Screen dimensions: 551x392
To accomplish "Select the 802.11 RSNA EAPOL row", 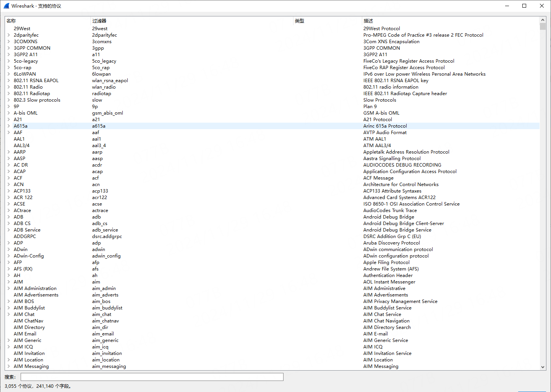I will tap(272, 81).
